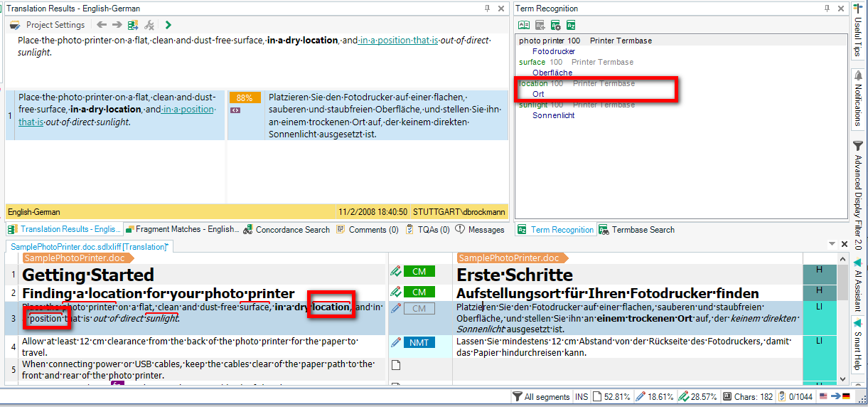Click the green arrow icon in Translation Results
Viewport: 868px width, 407px height.
point(168,25)
